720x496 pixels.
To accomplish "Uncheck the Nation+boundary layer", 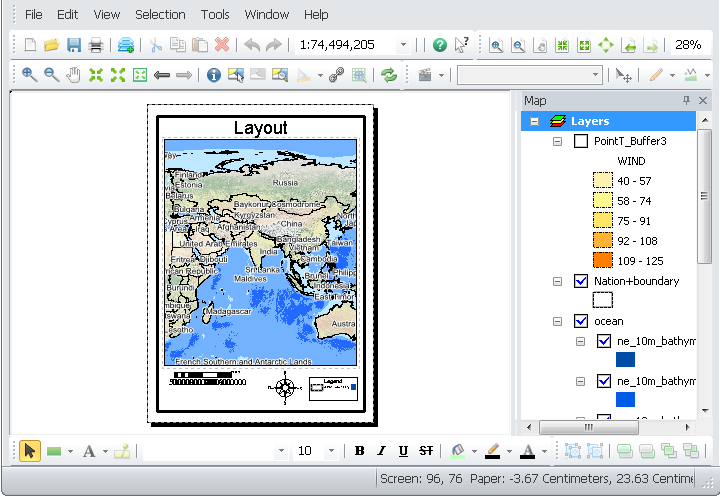I will click(x=581, y=281).
